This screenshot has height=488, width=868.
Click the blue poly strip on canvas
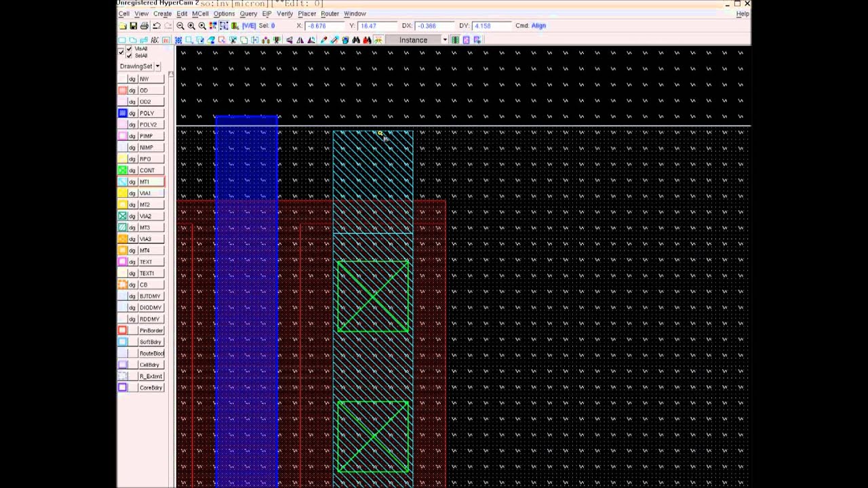point(246,302)
